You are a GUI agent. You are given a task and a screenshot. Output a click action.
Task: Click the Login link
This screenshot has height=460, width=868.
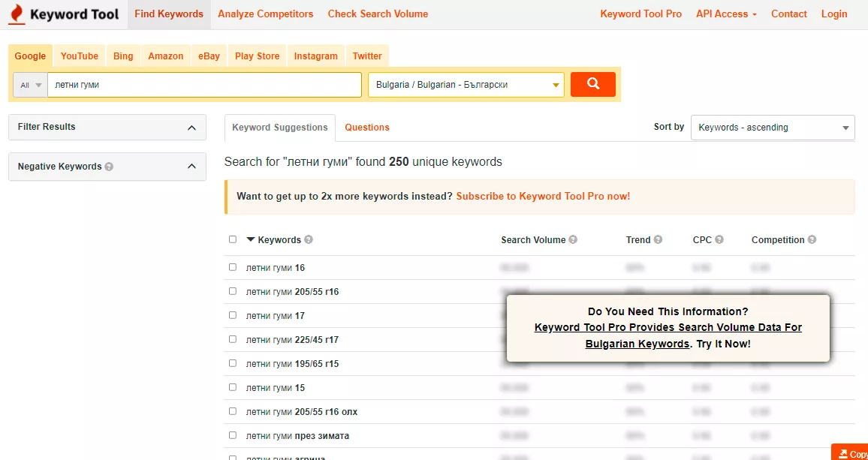tap(834, 14)
